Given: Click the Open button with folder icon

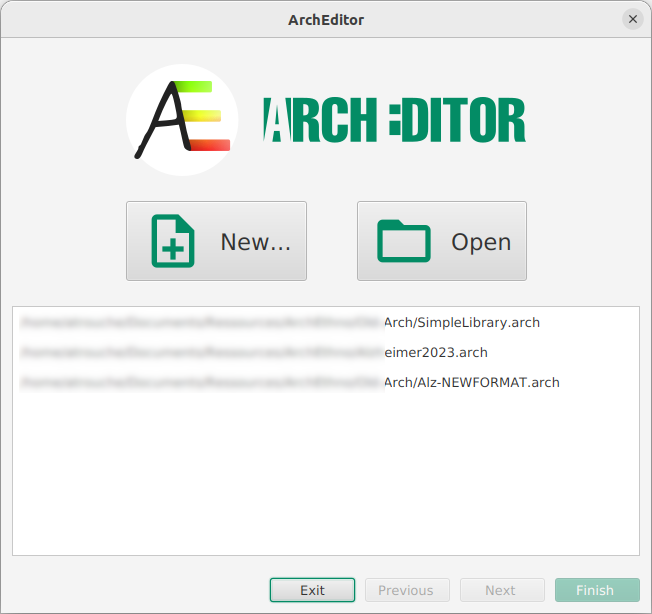Looking at the screenshot, I should [442, 241].
